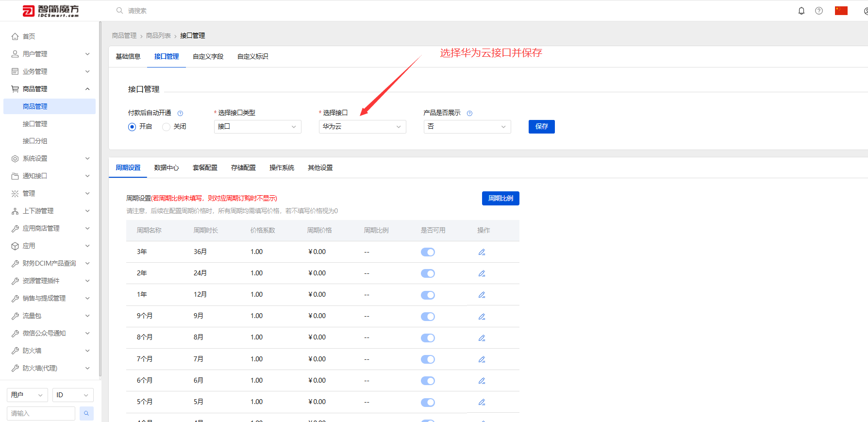Expand 财务DCIM产品查询 in sidebar
868x422 pixels.
pos(50,263)
